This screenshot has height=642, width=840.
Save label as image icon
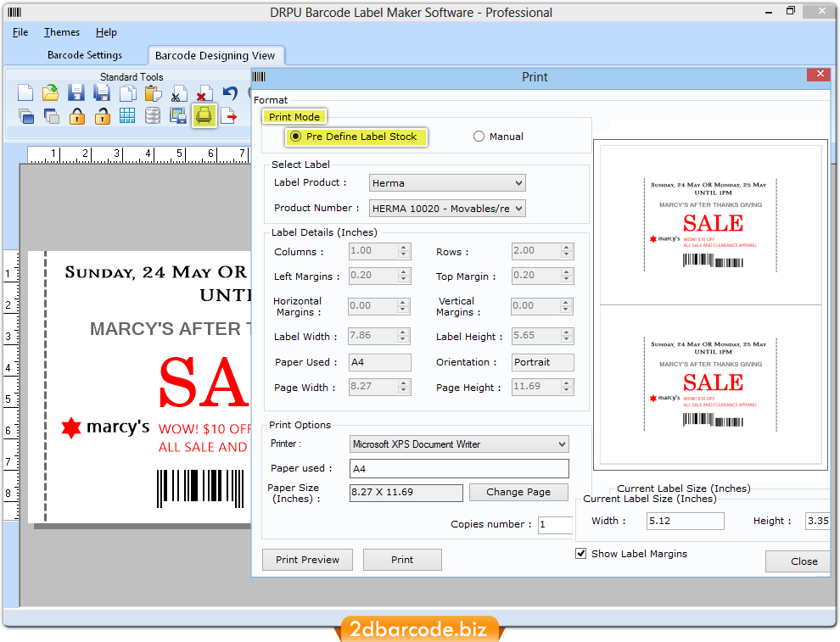click(178, 115)
